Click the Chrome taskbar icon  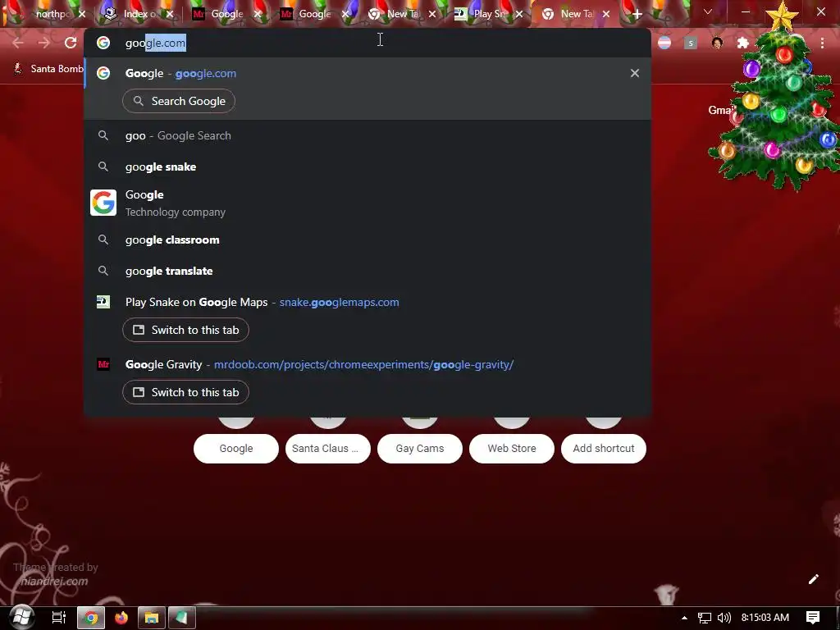tap(91, 618)
